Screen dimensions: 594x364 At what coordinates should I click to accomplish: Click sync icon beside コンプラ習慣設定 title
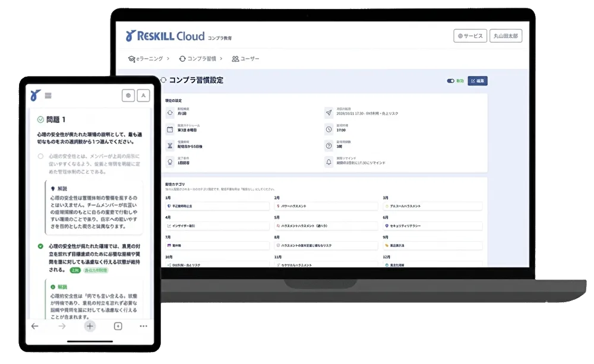click(x=163, y=80)
